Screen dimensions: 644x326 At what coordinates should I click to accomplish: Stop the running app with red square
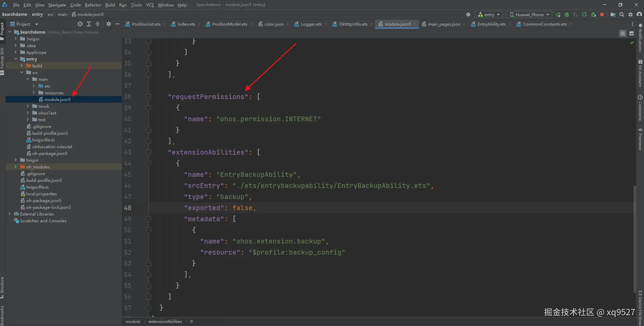tap(602, 14)
